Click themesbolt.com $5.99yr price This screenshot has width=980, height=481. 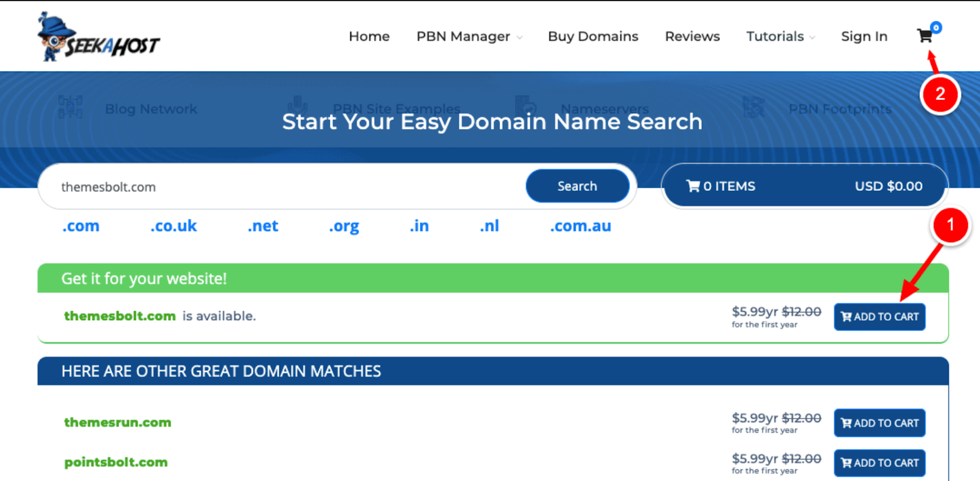755,311
